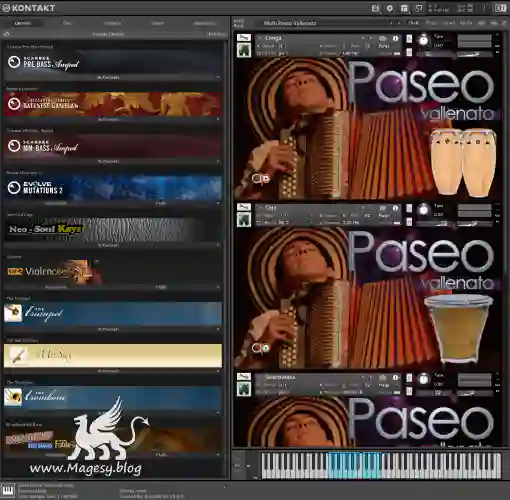This screenshot has height=500, width=510.
Task: Click Conga instrument thumbnail icon
Action: pyautogui.click(x=244, y=50)
